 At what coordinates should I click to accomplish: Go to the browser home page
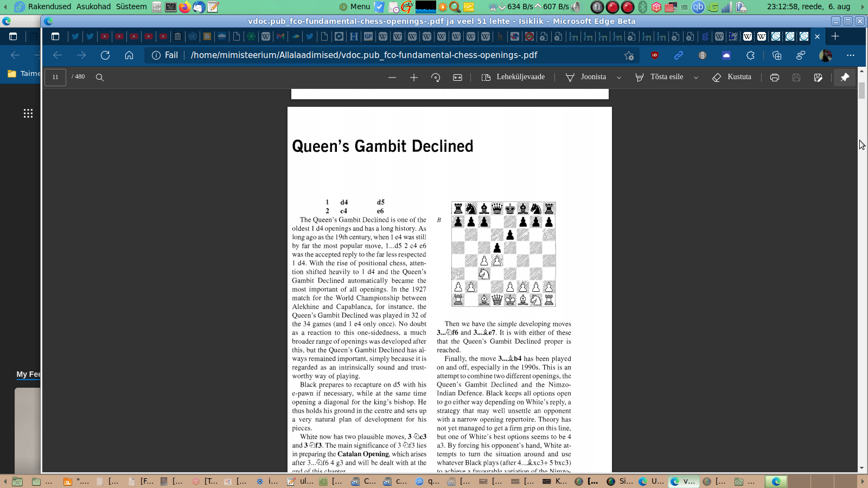click(x=129, y=55)
